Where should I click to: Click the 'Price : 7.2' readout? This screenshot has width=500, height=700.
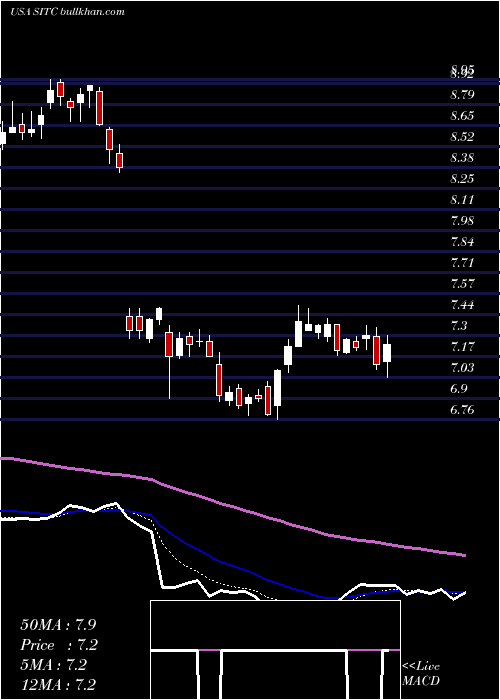coord(59,645)
